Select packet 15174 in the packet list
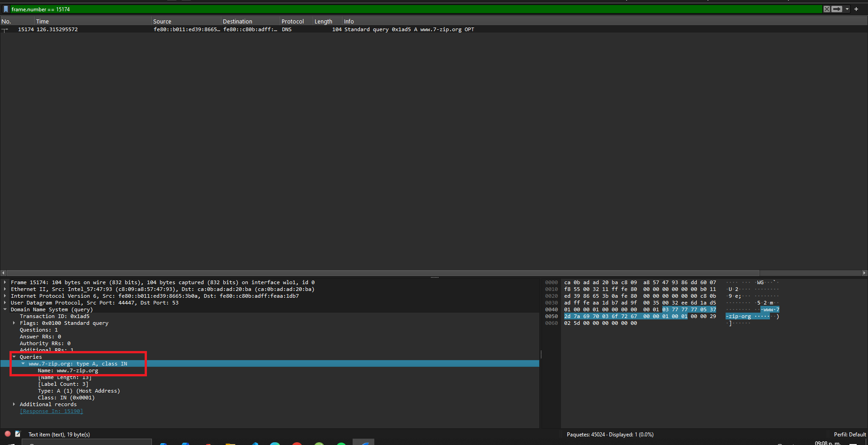 [x=181, y=29]
